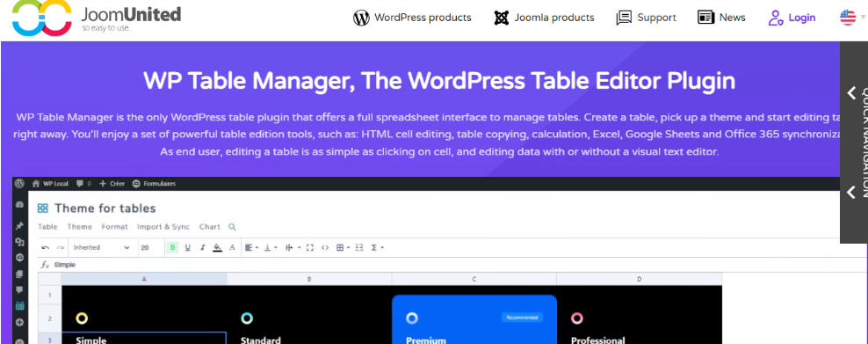Toggle italic formatting in table toolbar

(x=203, y=247)
